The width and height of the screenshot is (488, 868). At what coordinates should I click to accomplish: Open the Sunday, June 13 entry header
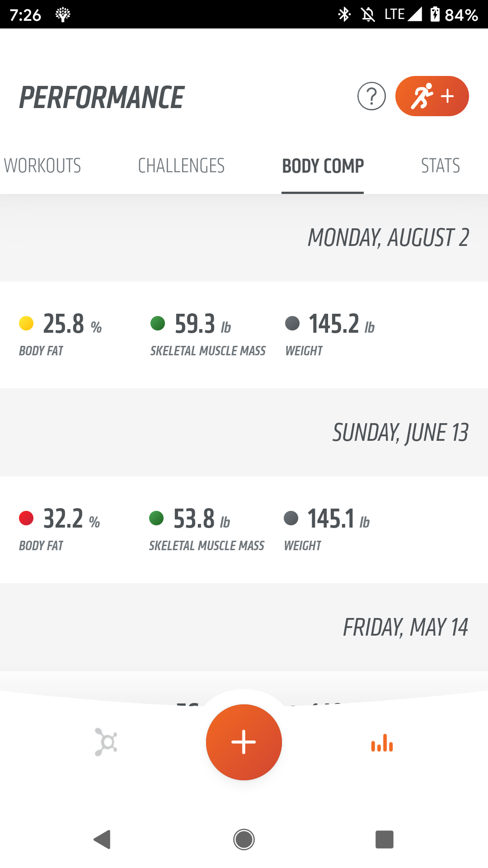pos(400,433)
